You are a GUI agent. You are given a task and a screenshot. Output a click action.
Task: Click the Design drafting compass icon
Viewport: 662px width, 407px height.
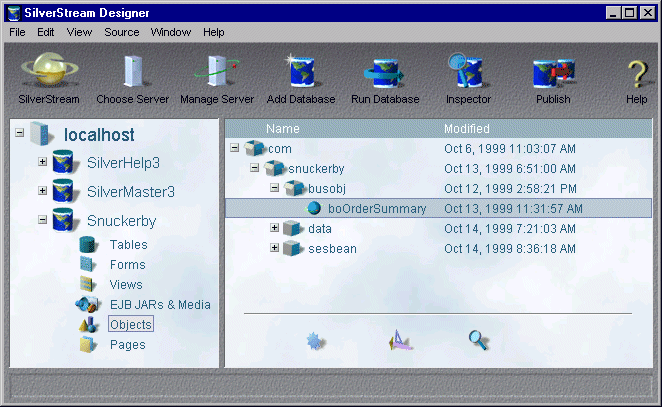(399, 340)
